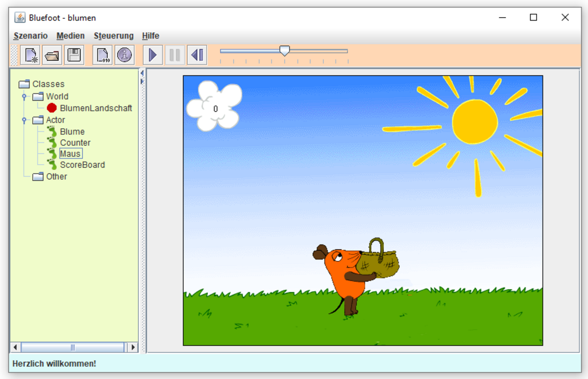
Task: Click the footprint icon beside Blume
Action: click(52, 131)
